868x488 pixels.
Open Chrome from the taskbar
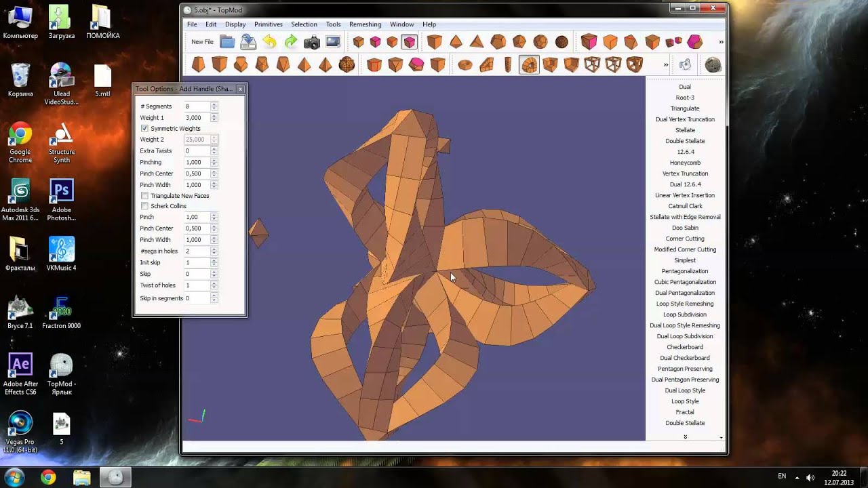tap(48, 477)
